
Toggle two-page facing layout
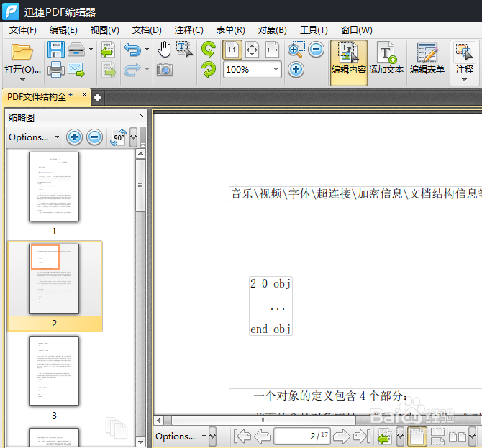[458, 436]
